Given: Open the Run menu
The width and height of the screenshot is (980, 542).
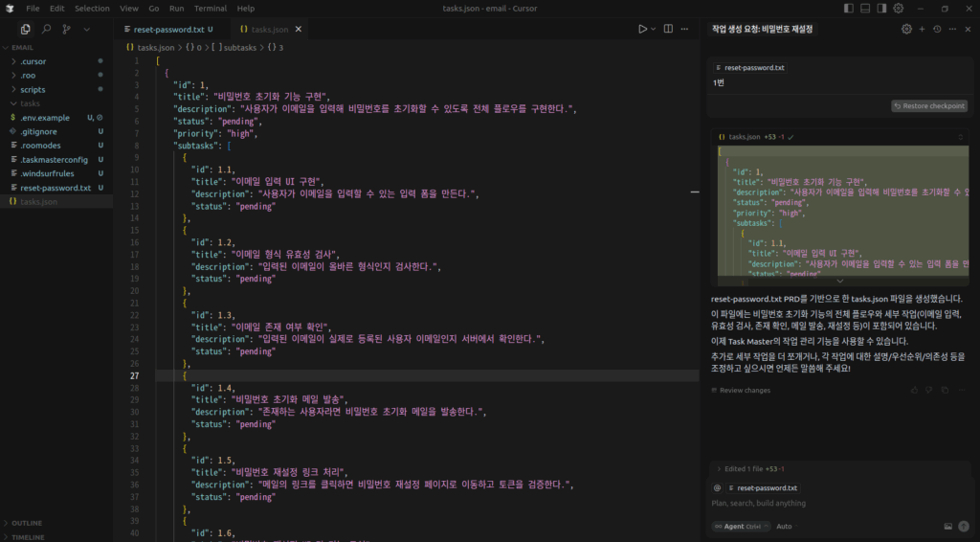Looking at the screenshot, I should pyautogui.click(x=176, y=8).
